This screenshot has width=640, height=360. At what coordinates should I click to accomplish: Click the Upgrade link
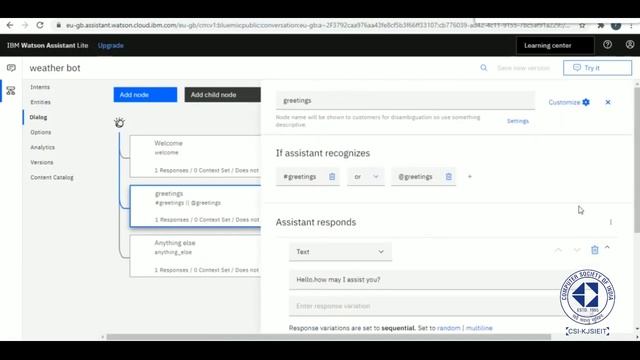point(111,45)
